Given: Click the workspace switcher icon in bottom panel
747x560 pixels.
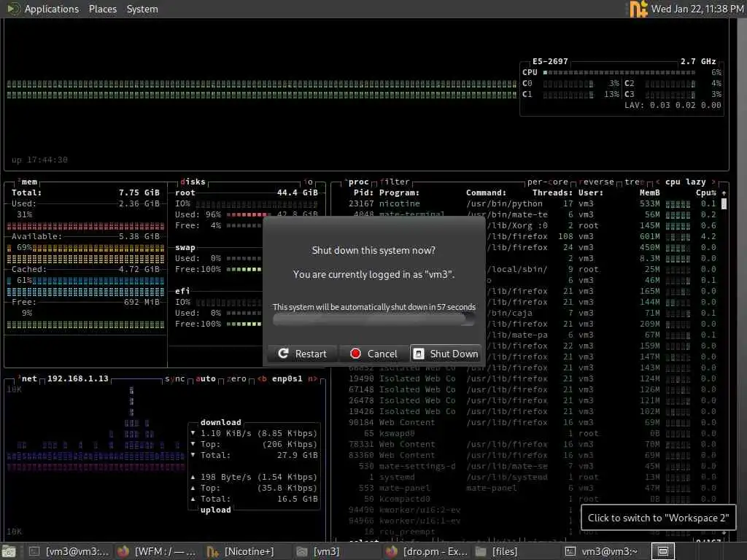Looking at the screenshot, I should coord(662,552).
